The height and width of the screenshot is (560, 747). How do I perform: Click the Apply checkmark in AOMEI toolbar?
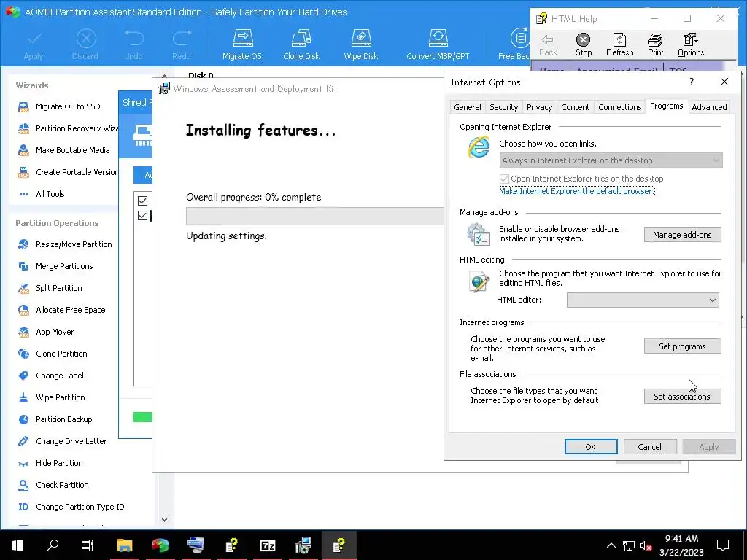point(34,44)
